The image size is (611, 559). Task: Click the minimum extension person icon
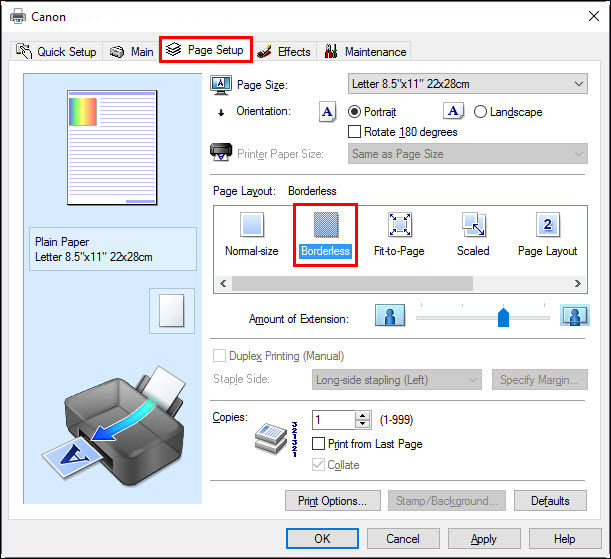coord(390,315)
